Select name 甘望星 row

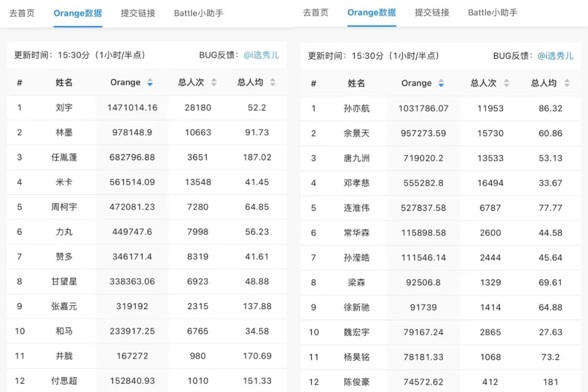pos(64,281)
